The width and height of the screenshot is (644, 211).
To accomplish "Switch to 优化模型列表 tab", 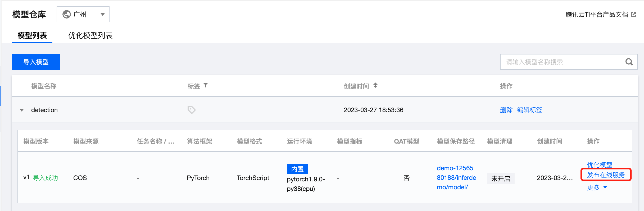I will tap(90, 35).
